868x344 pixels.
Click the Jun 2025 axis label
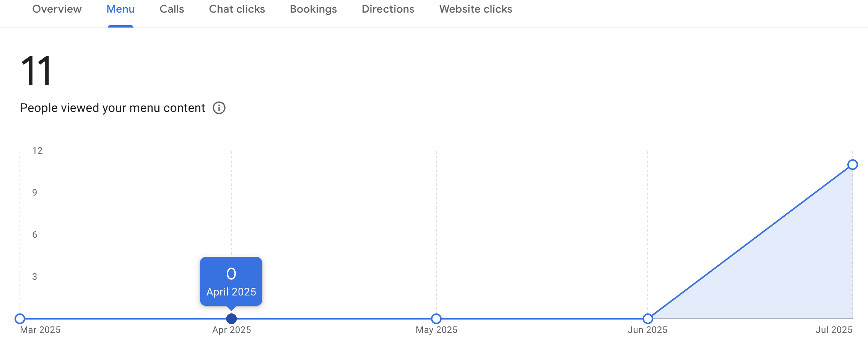pos(647,330)
